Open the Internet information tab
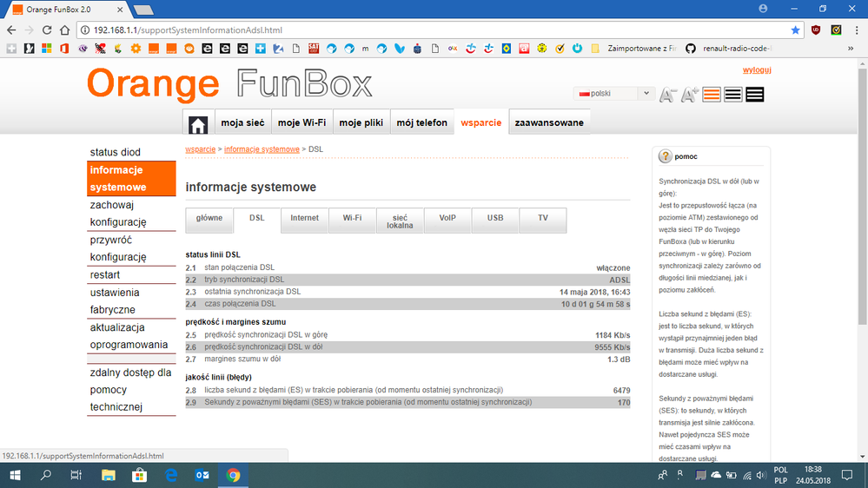 (x=304, y=218)
